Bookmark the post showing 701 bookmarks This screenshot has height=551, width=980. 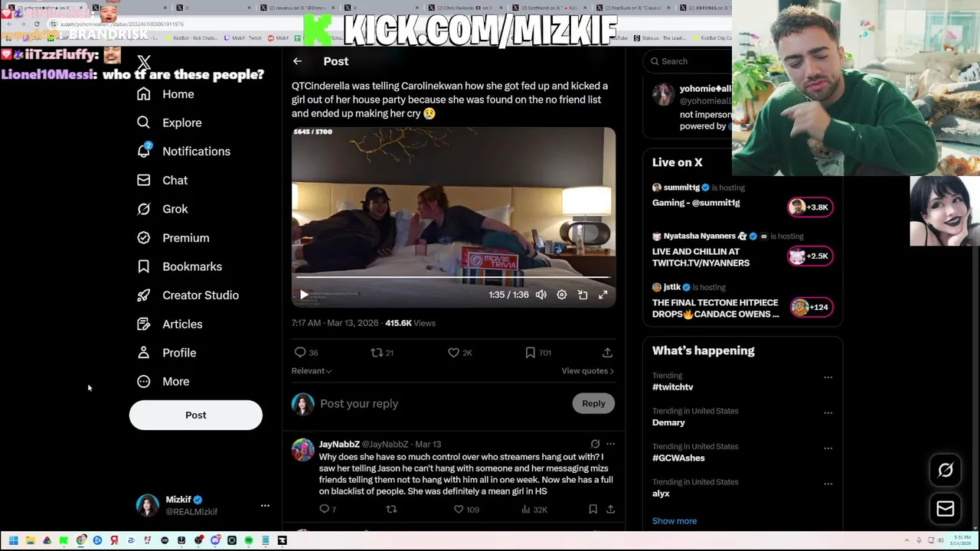530,352
